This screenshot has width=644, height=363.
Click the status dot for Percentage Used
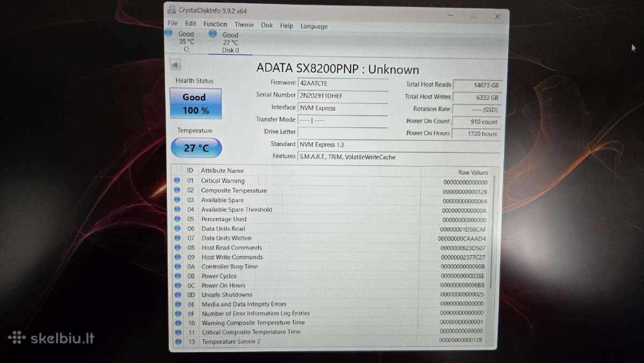pyautogui.click(x=177, y=219)
